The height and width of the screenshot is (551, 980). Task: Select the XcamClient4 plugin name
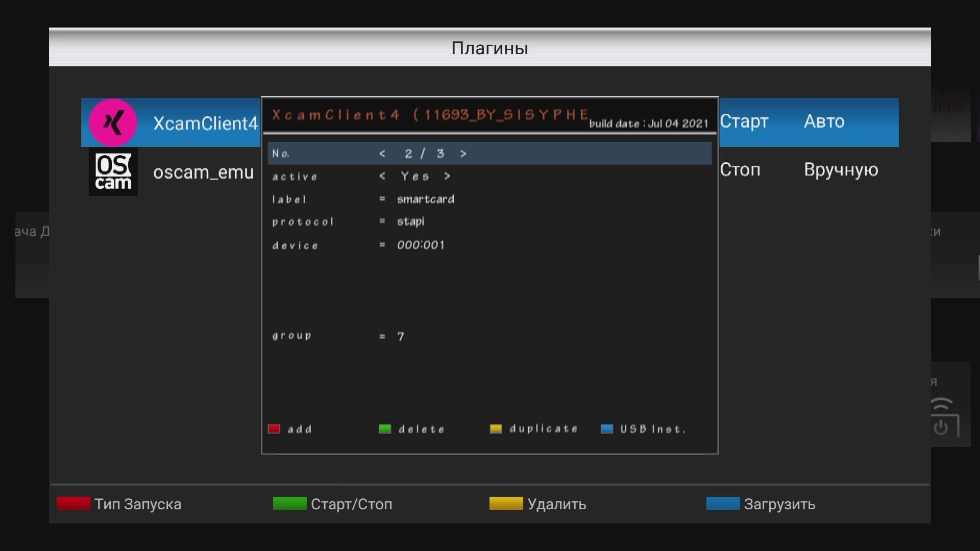point(206,123)
